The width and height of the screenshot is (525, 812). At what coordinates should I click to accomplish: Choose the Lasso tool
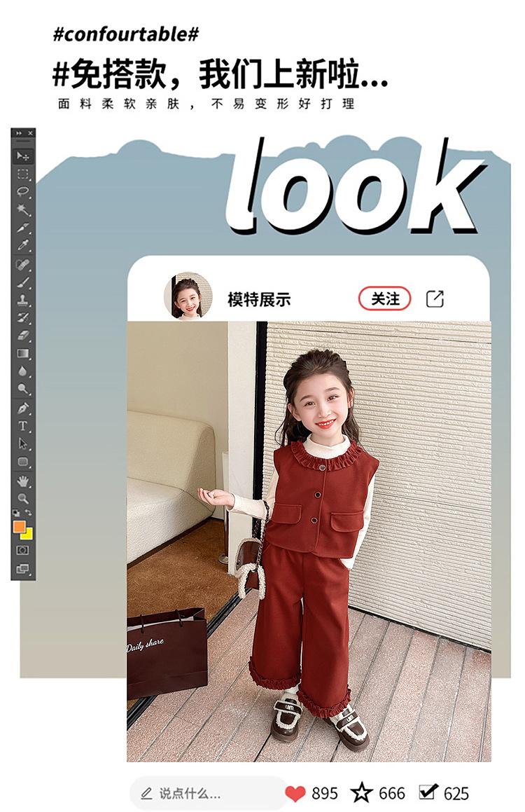tap(23, 191)
